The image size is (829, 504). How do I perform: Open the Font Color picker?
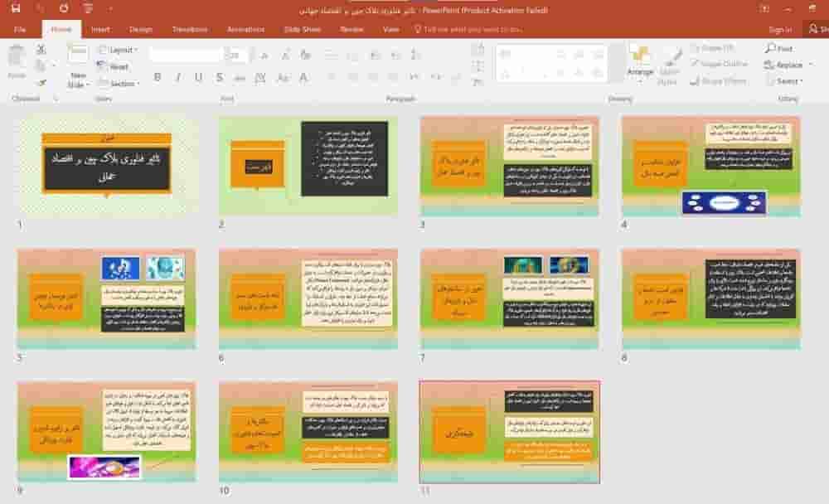[x=303, y=78]
